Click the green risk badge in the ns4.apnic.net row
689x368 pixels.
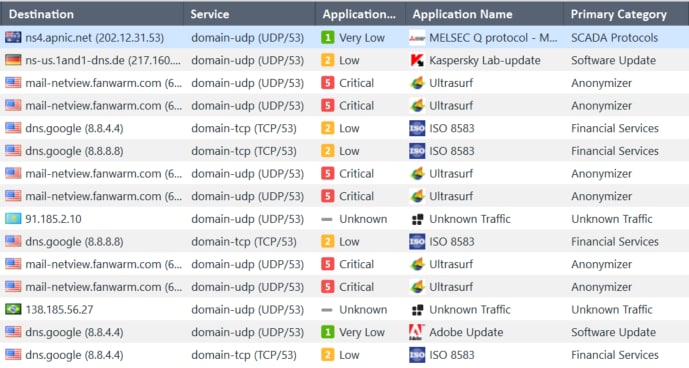pos(327,37)
